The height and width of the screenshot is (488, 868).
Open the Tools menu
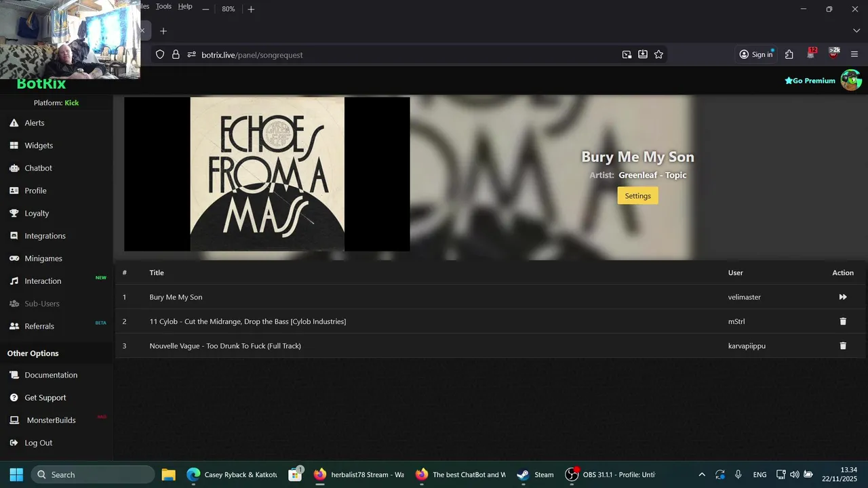pos(163,6)
